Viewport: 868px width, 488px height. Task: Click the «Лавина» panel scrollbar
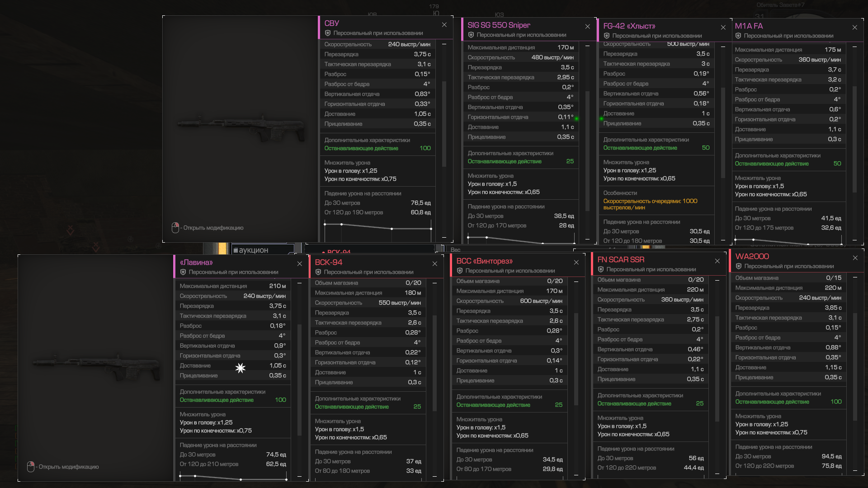300,380
